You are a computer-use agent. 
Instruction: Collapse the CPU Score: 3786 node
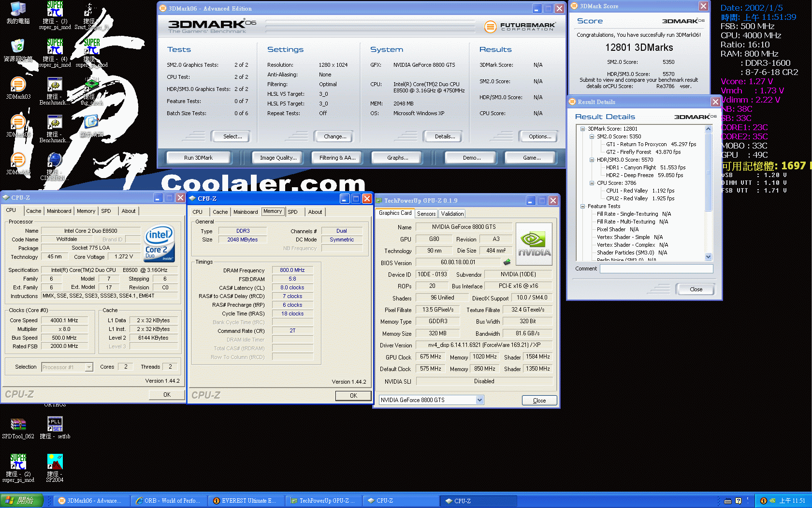pyautogui.click(x=592, y=183)
